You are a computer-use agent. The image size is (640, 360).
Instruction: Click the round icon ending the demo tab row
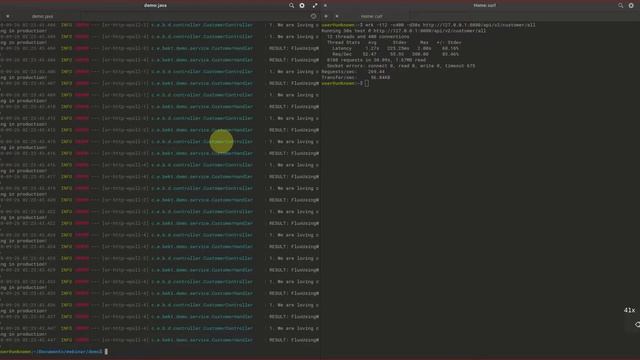[x=313, y=16]
